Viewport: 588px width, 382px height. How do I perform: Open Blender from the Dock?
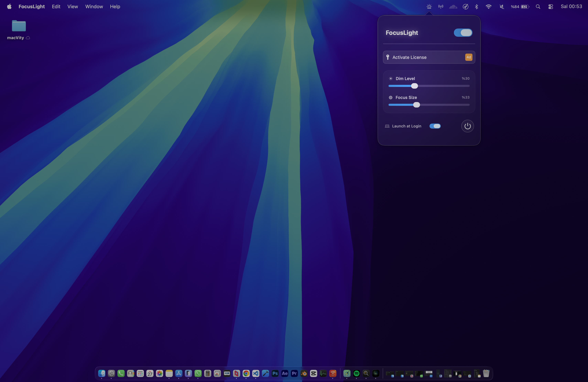pyautogui.click(x=304, y=373)
